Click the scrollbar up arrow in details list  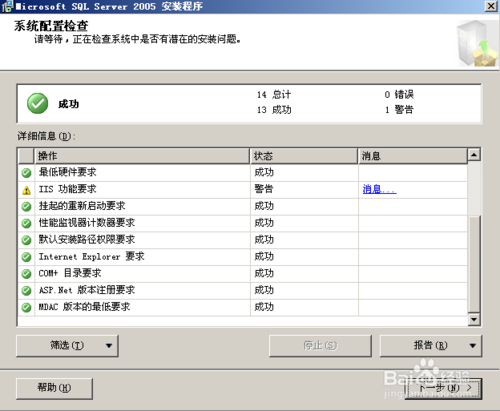tap(474, 154)
